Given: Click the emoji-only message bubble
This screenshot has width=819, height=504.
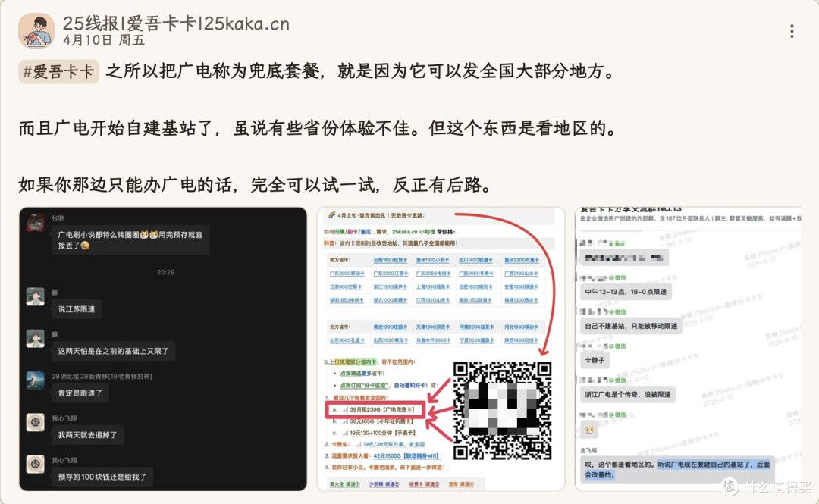Looking at the screenshot, I should tap(589, 430).
